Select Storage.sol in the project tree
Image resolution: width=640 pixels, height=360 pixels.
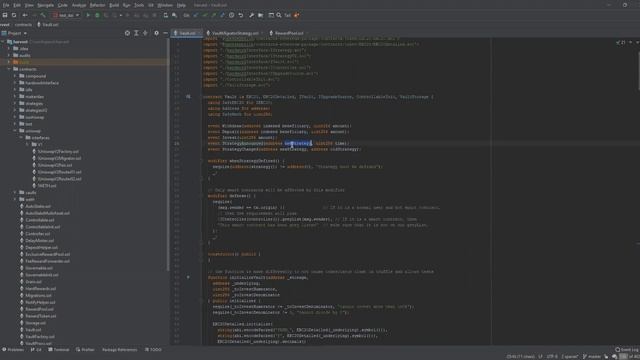35,323
